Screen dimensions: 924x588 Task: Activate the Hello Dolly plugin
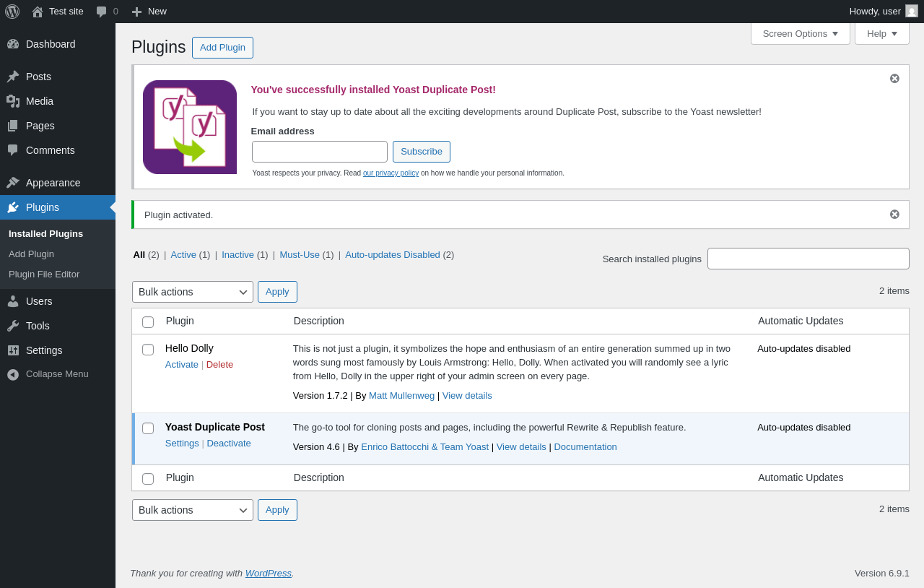[182, 365]
